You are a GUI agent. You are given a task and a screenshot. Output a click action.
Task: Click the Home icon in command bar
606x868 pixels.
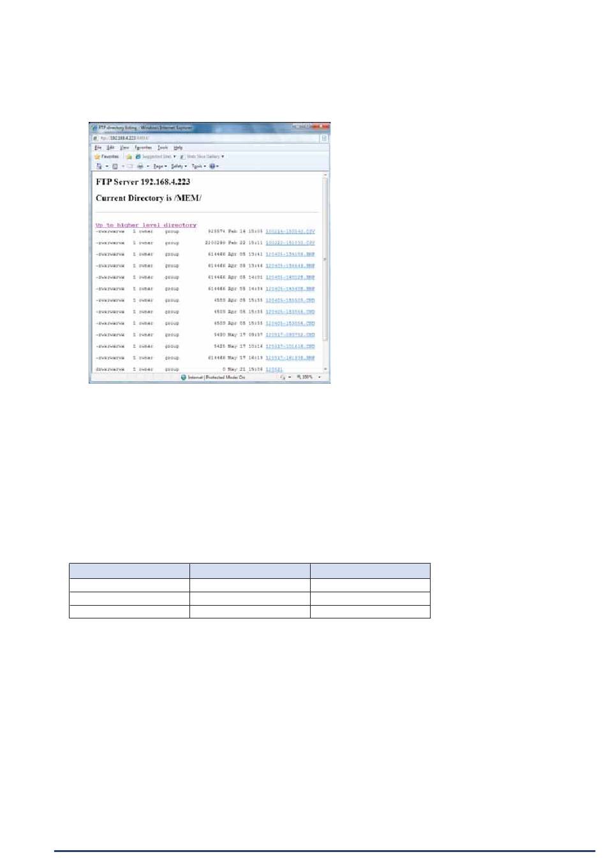(x=99, y=166)
